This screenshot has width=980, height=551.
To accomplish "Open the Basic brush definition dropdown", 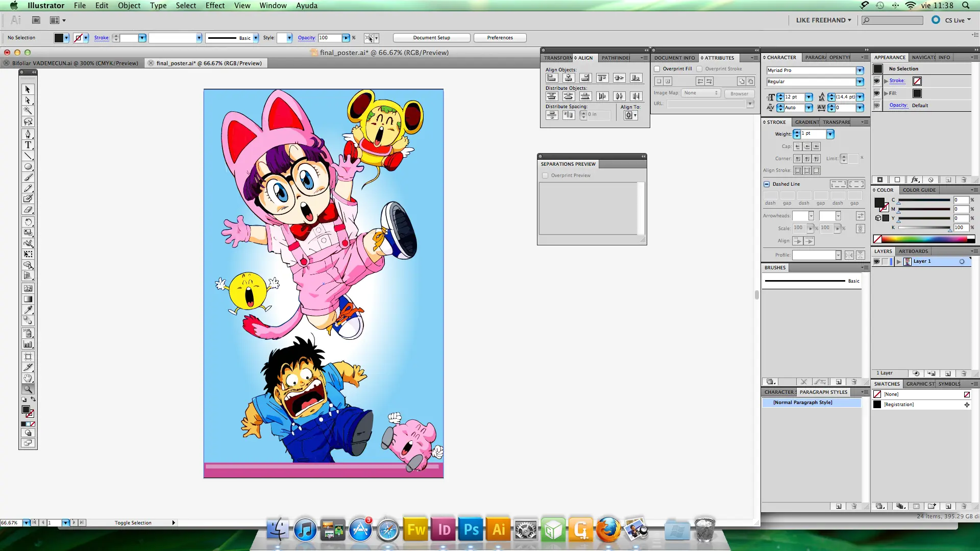I will (x=256, y=38).
